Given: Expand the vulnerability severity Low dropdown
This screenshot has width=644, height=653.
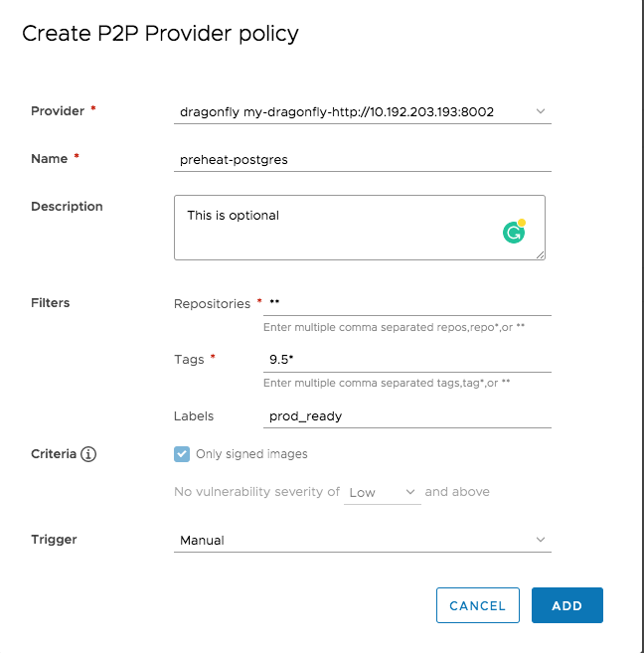Looking at the screenshot, I should click(382, 492).
